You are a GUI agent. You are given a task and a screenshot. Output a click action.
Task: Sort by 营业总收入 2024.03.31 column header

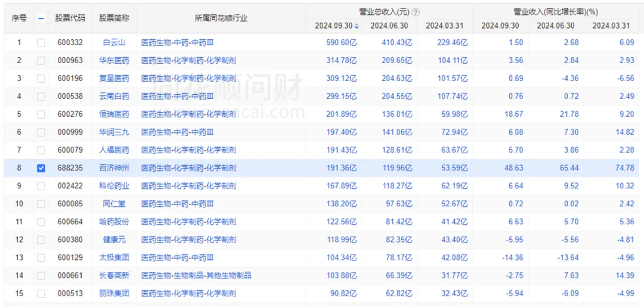[444, 26]
